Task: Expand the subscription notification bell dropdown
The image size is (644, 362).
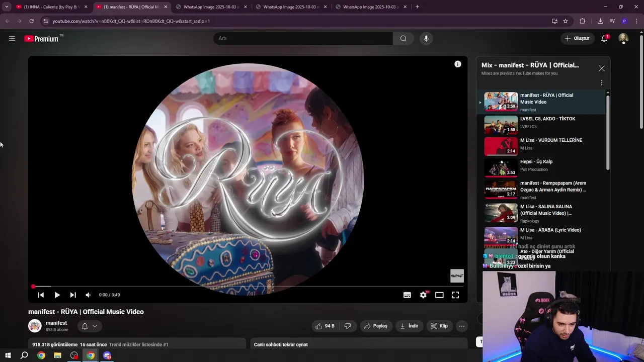Action: [x=90, y=326]
